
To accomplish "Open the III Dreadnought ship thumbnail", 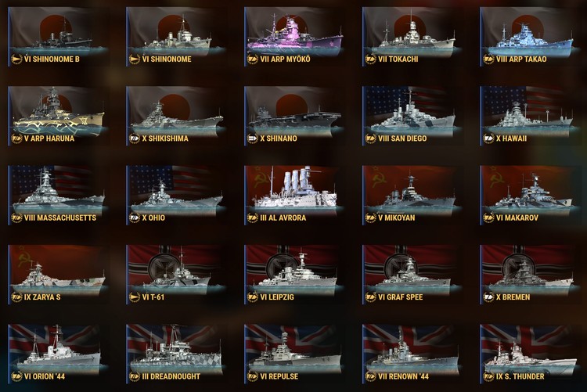I will click(x=174, y=354).
